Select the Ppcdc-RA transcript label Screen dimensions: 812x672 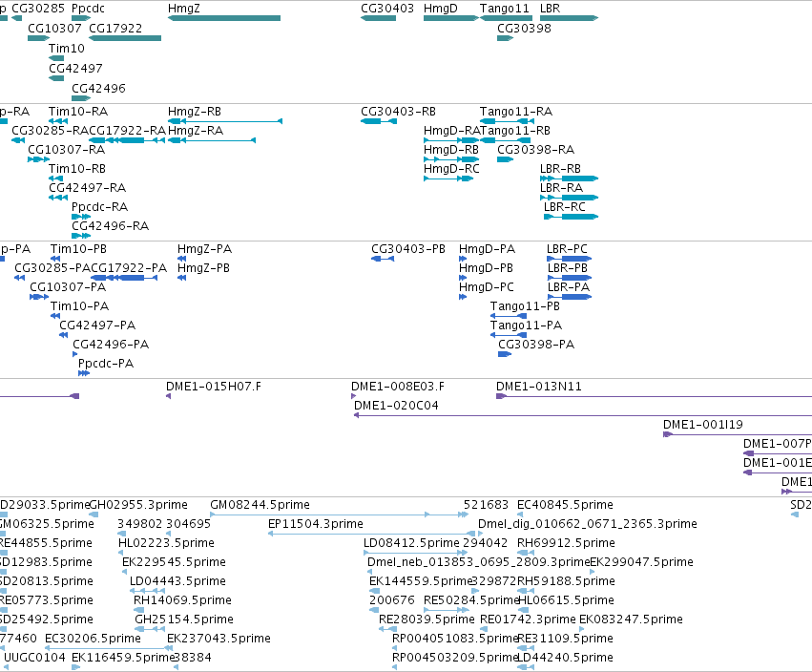(x=99, y=207)
